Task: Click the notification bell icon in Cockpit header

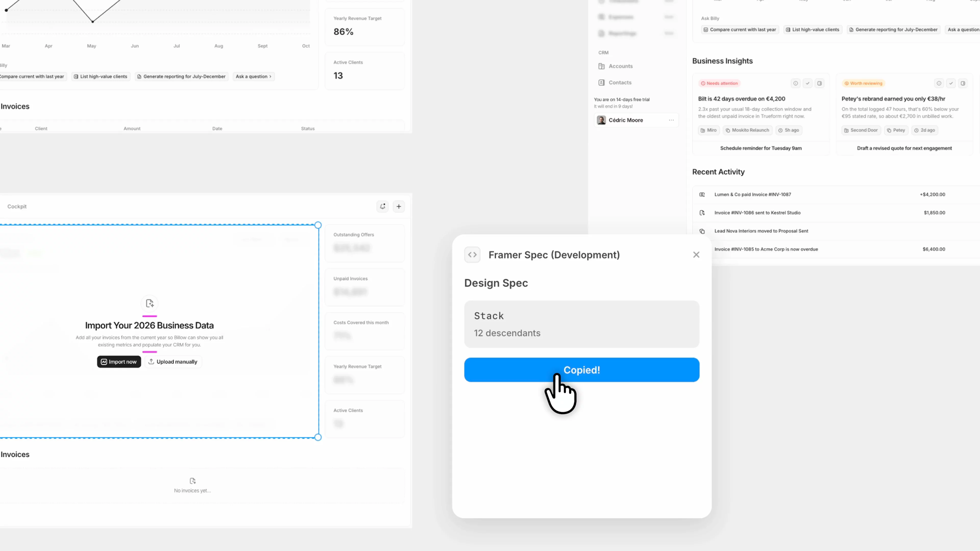Action: click(382, 206)
